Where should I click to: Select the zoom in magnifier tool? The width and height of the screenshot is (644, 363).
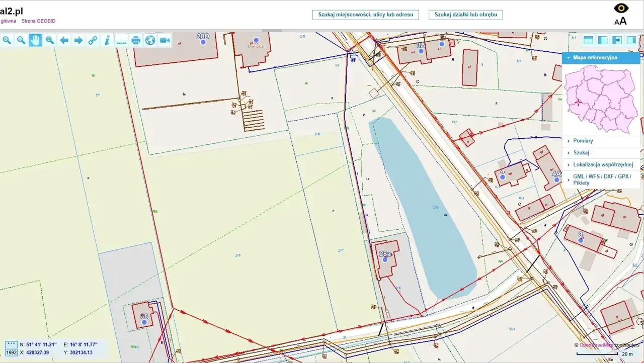(x=7, y=41)
